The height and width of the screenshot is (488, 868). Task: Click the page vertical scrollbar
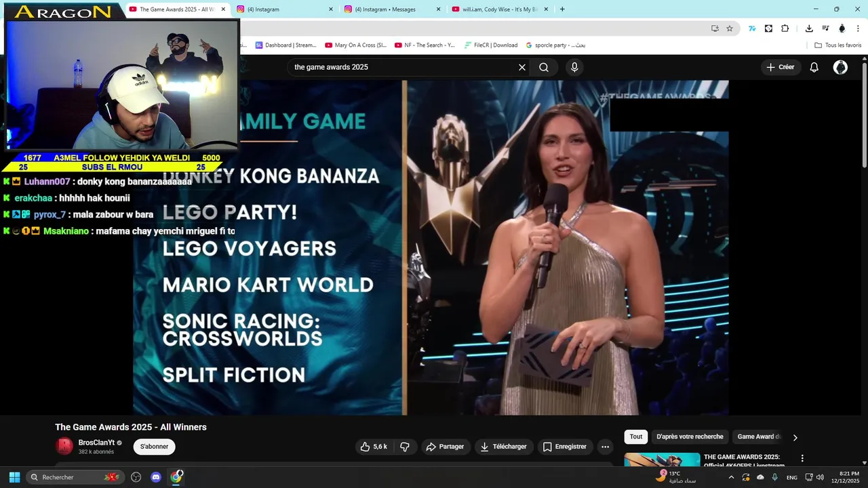(865, 114)
